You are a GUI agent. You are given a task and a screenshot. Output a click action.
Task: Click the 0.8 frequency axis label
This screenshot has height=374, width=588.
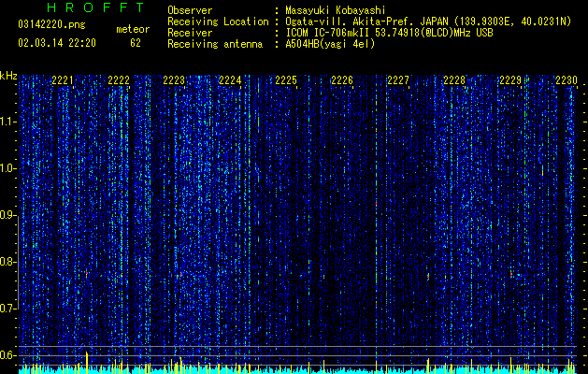pyautogui.click(x=7, y=262)
